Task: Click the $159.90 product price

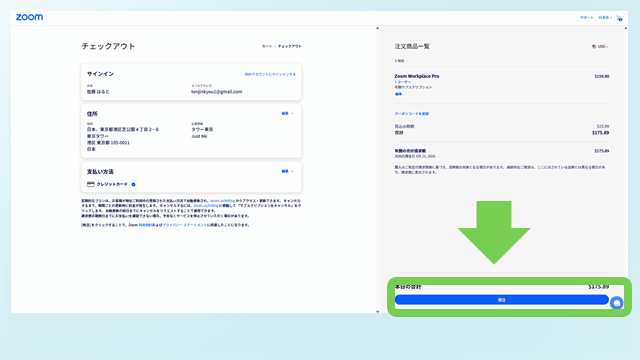Action: [x=602, y=76]
